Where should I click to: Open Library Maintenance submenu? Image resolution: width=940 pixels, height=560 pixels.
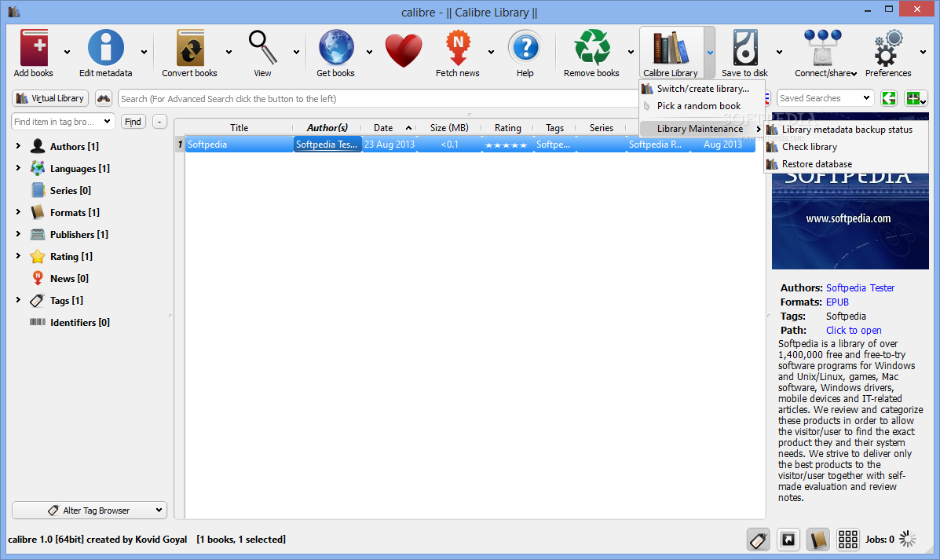701,129
